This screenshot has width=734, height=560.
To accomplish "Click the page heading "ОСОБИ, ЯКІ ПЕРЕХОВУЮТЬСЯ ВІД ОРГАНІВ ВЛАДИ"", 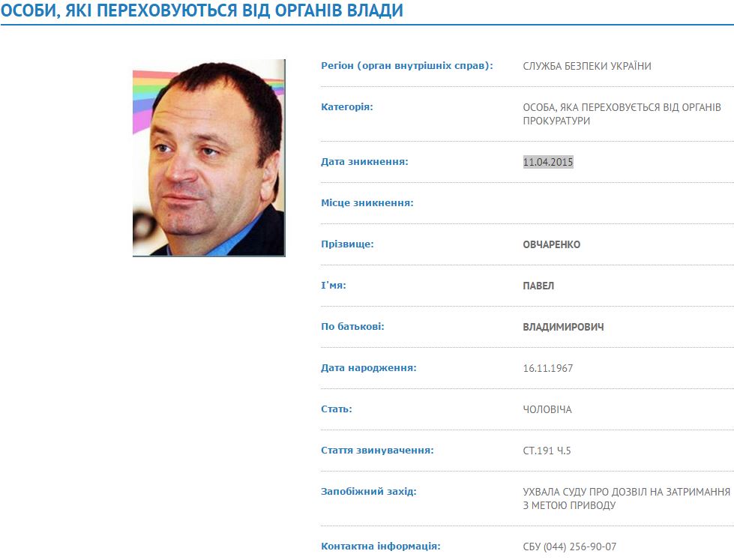I will [x=202, y=10].
